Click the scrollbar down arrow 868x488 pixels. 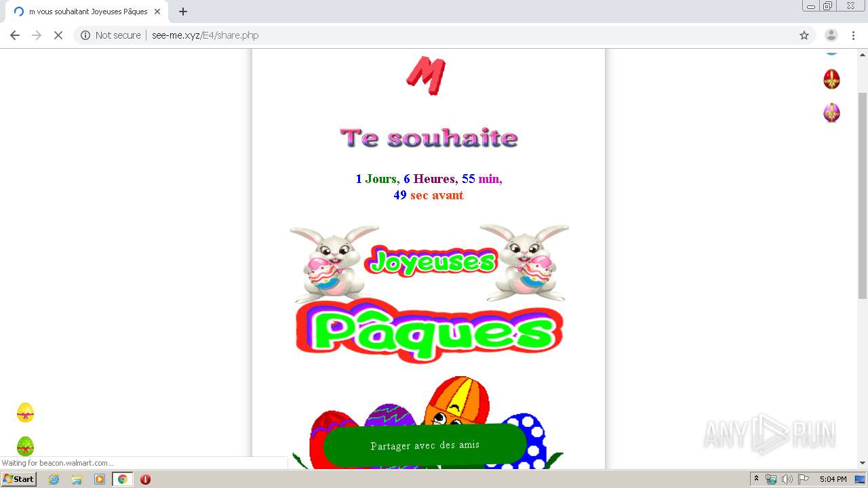[863, 463]
